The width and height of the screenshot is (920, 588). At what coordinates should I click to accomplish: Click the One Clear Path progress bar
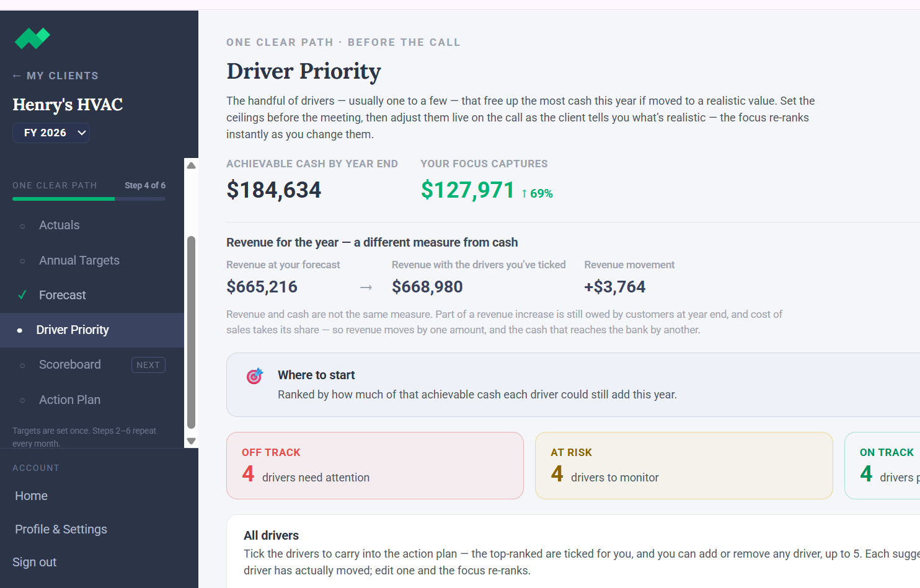[89, 199]
